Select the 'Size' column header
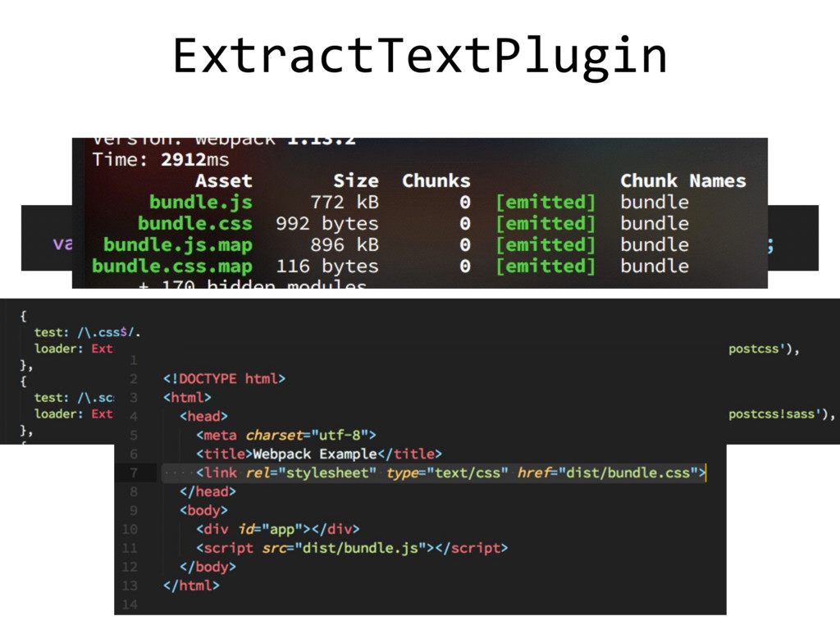 [356, 181]
